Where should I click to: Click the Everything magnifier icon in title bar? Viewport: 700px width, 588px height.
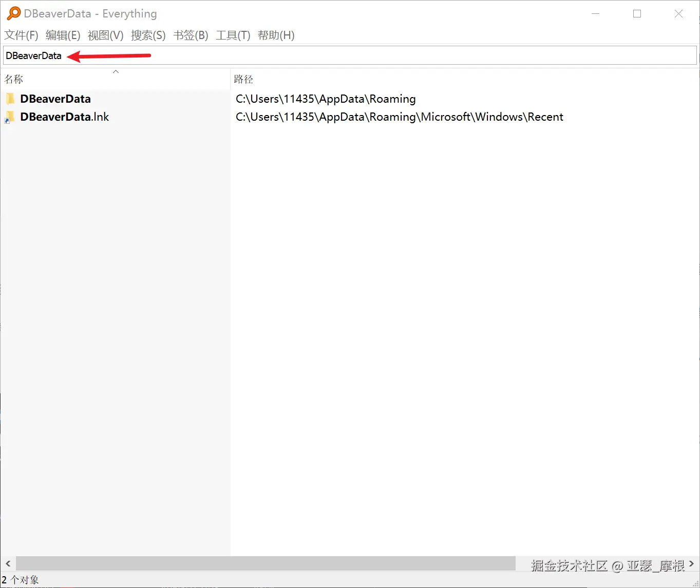14,13
